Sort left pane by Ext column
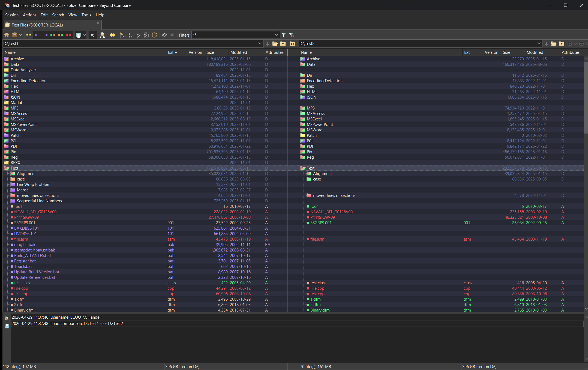 pyautogui.click(x=176, y=52)
